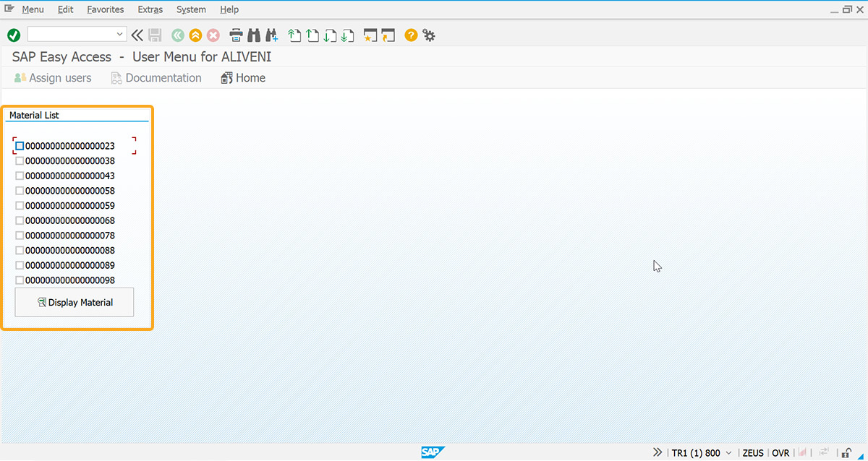Check the box for material 000000000000000038
This screenshot has height=461, width=868.
tap(20, 160)
